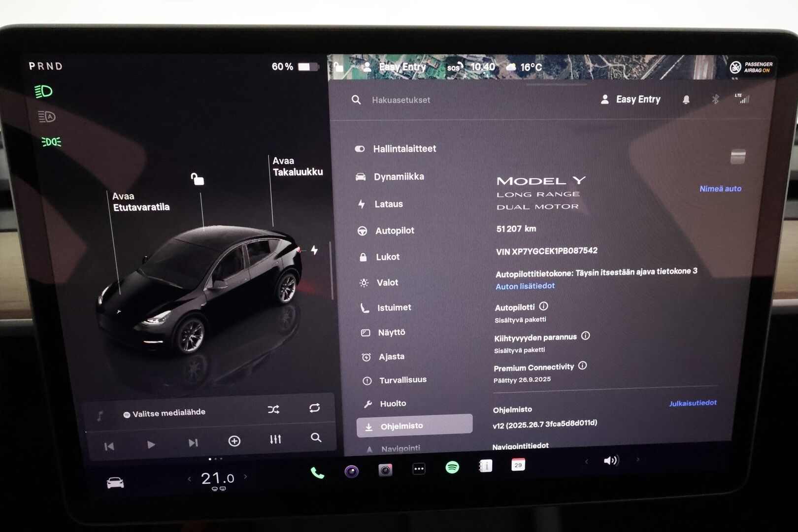Tap the Hakuasetukset search field

400,100
